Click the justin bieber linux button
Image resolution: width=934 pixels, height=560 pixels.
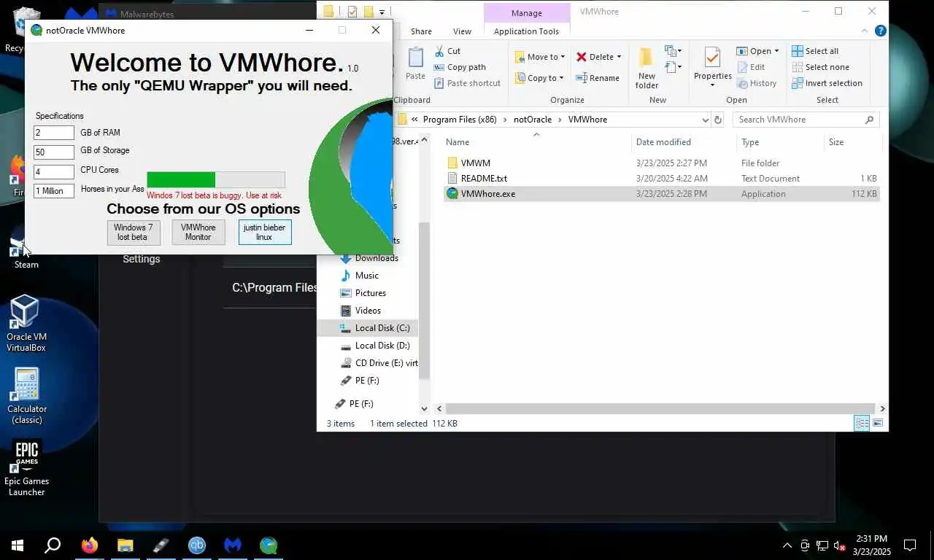pos(264,232)
